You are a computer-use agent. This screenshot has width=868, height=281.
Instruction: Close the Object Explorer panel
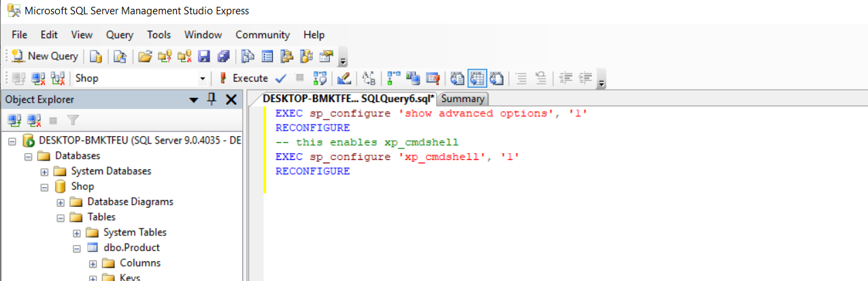231,100
